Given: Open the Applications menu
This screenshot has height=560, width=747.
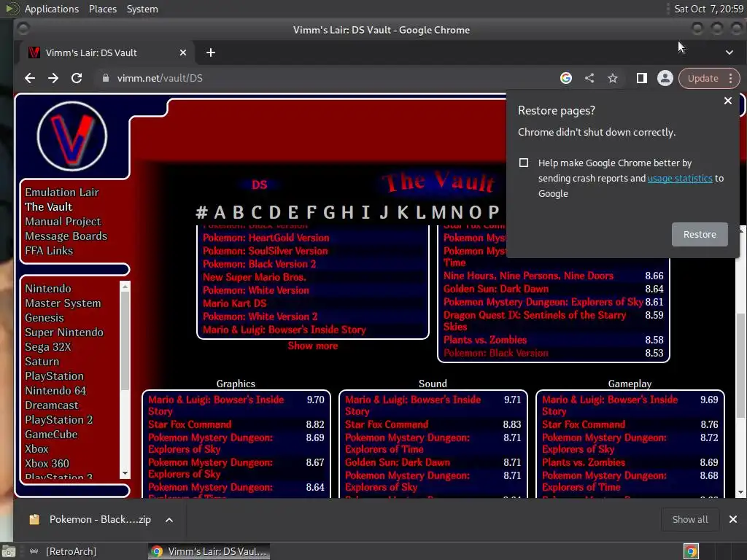Looking at the screenshot, I should click(52, 9).
